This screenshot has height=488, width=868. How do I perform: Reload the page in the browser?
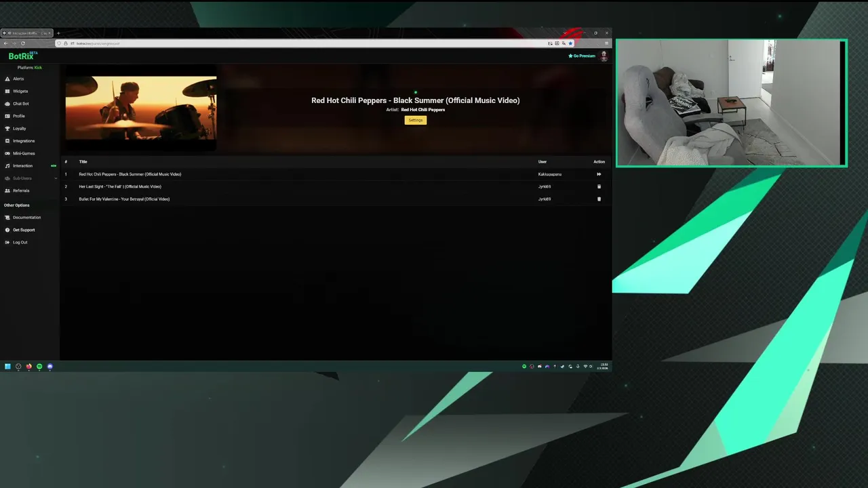pyautogui.click(x=23, y=43)
